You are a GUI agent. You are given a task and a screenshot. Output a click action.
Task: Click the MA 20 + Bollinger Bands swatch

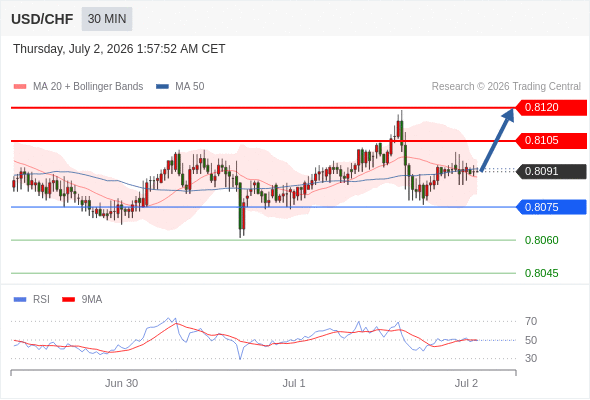pyautogui.click(x=20, y=87)
